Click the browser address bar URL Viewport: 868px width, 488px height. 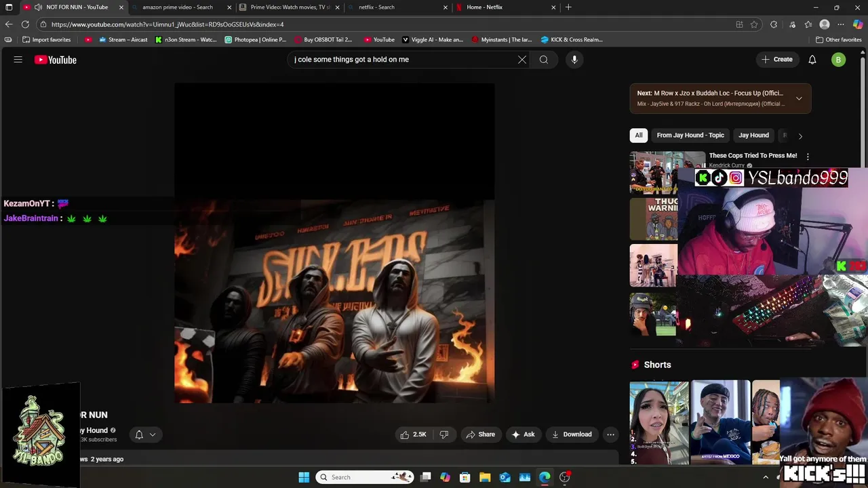pyautogui.click(x=167, y=24)
